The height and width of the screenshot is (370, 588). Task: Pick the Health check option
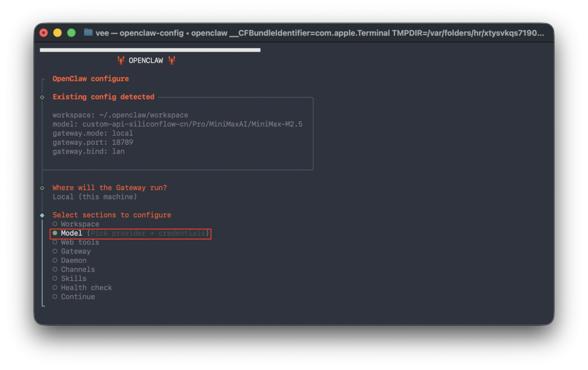tap(86, 288)
